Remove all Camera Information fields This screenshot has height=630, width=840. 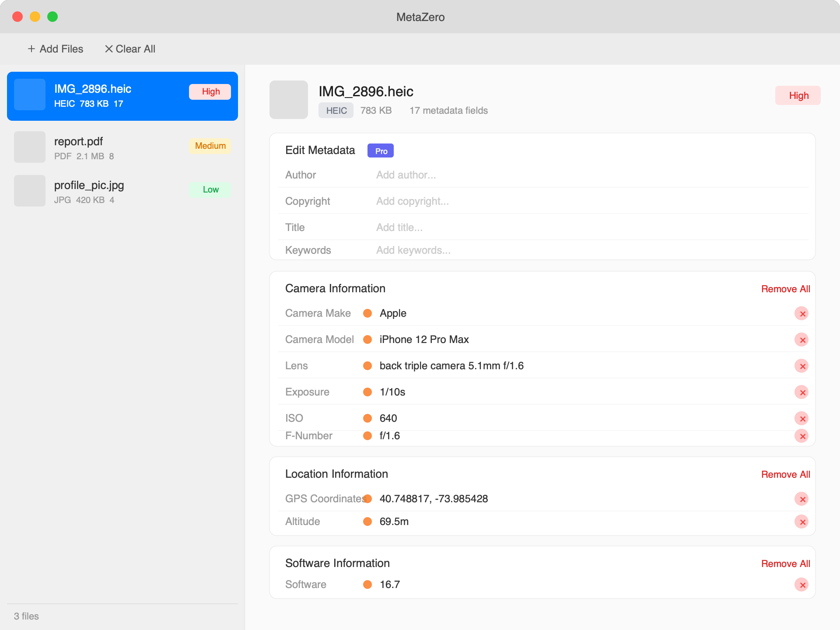click(785, 289)
